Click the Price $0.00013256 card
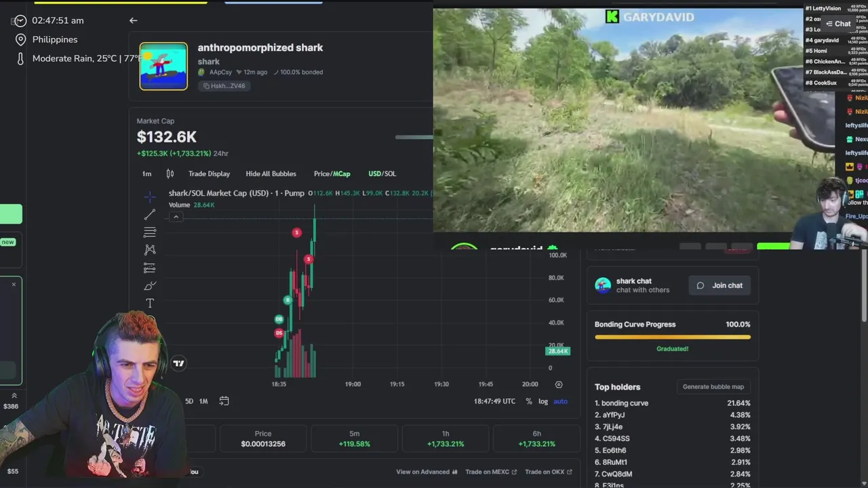This screenshot has width=868, height=488. [263, 439]
